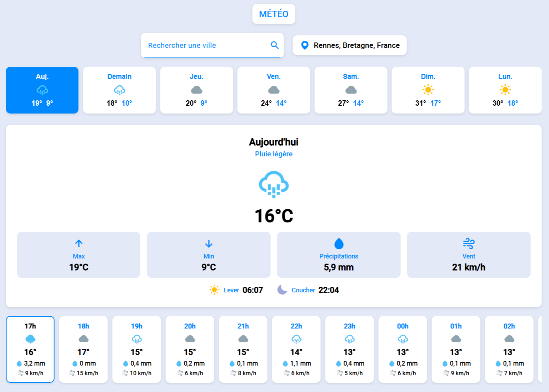Show the Sam. forecast
Image resolution: width=549 pixels, height=392 pixels.
(x=351, y=90)
